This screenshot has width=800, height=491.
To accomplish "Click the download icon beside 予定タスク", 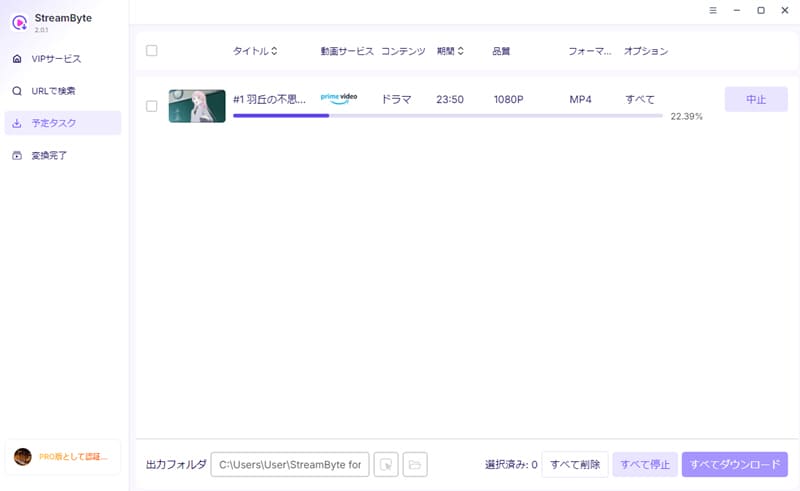I will coord(17,123).
